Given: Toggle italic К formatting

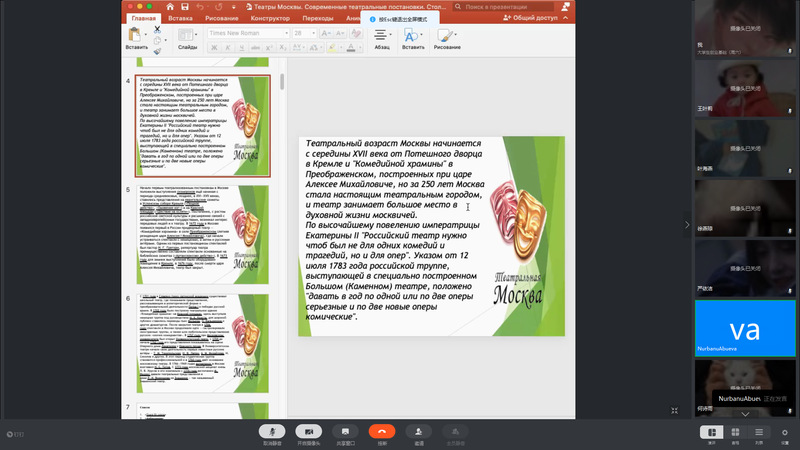Looking at the screenshot, I should click(x=228, y=47).
